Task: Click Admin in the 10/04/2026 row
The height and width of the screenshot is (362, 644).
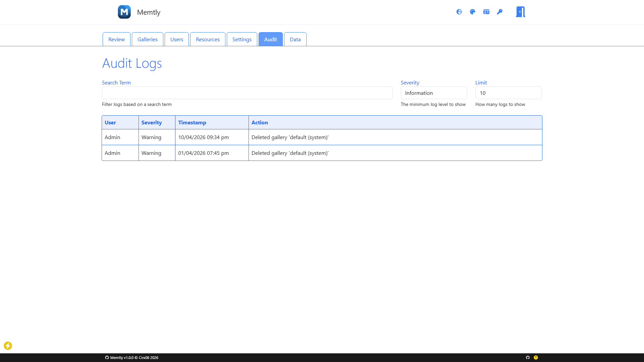Action: tap(112, 137)
